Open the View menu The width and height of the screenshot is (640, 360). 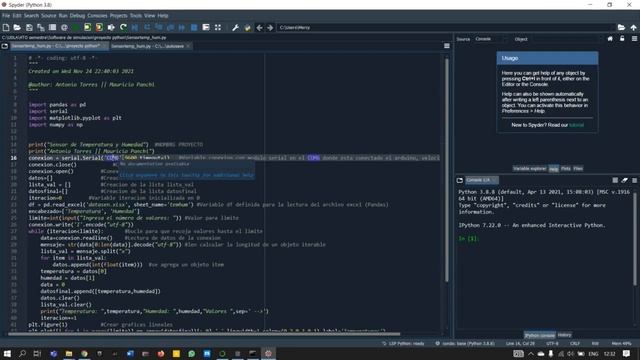[150, 16]
